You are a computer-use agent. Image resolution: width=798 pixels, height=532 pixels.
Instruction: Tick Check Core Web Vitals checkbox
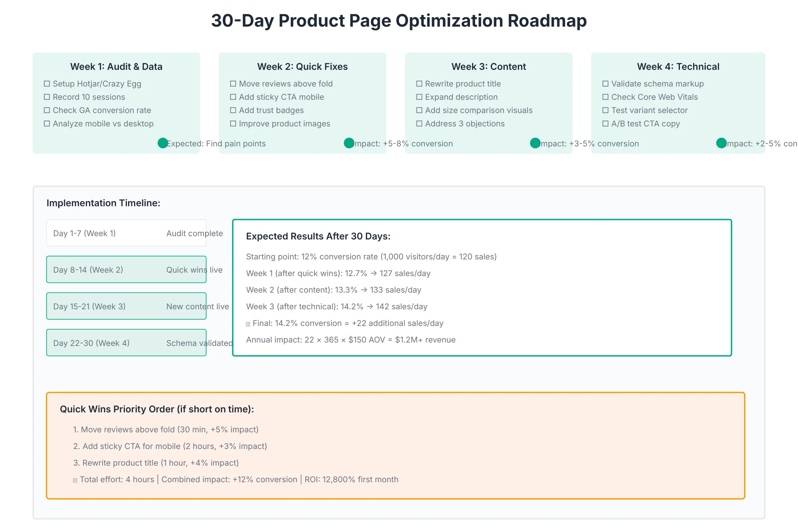click(x=605, y=97)
